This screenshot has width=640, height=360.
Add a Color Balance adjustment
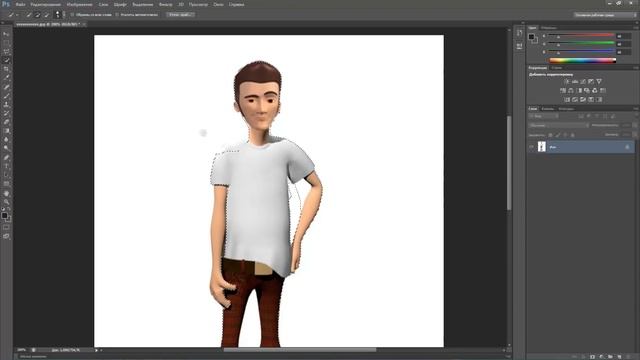point(571,90)
